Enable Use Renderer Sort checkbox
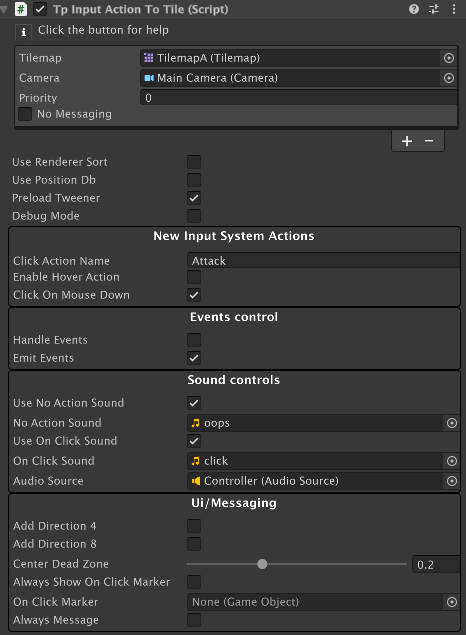Image resolution: width=466 pixels, height=635 pixels. tap(194, 162)
